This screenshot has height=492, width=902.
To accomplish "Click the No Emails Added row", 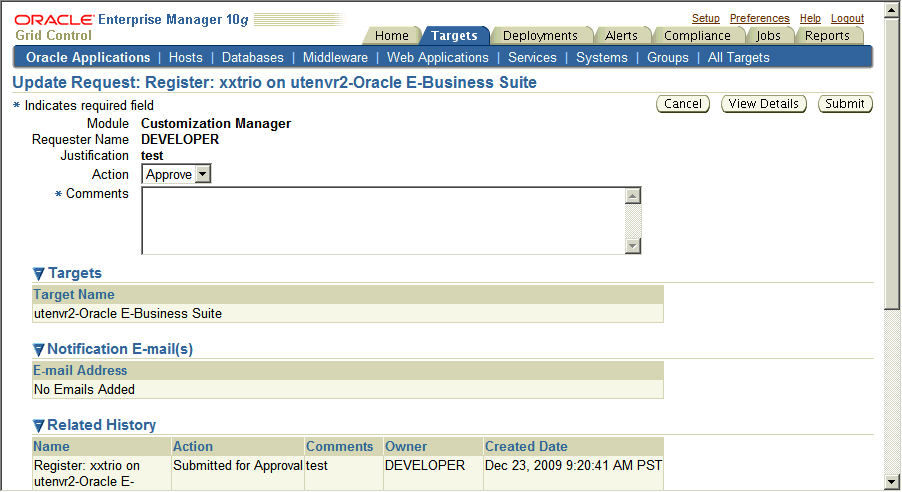I will pos(348,390).
